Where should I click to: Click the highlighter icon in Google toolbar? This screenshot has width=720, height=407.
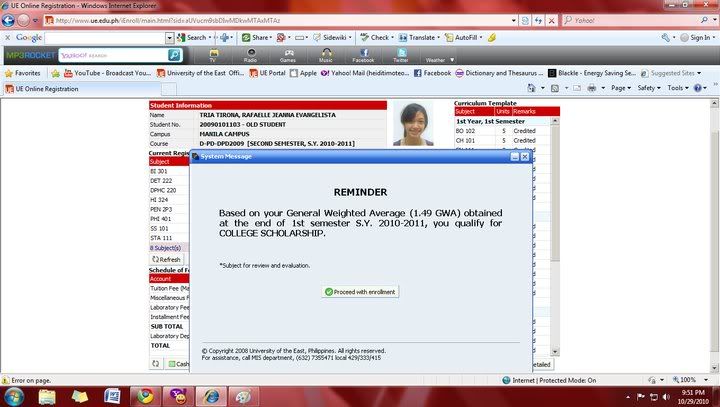point(492,38)
